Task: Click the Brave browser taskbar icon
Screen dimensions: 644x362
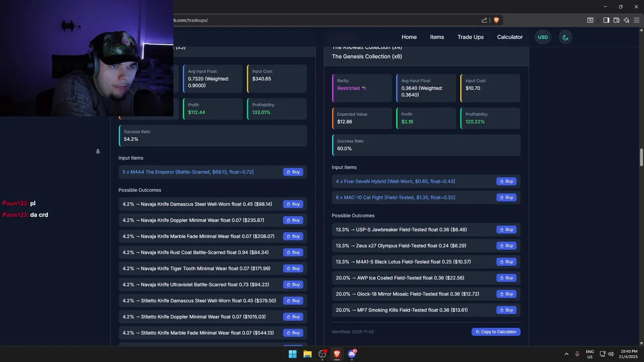Action: [x=337, y=354]
